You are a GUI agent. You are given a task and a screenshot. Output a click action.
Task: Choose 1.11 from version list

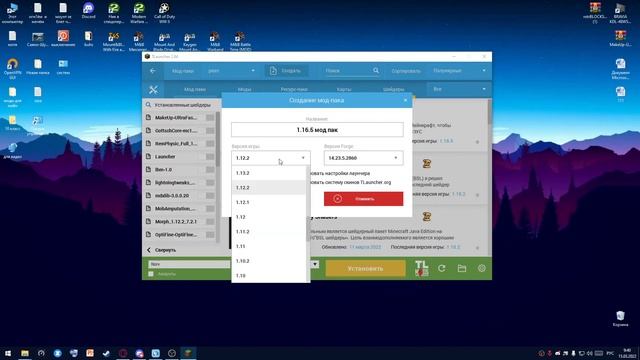(x=268, y=247)
